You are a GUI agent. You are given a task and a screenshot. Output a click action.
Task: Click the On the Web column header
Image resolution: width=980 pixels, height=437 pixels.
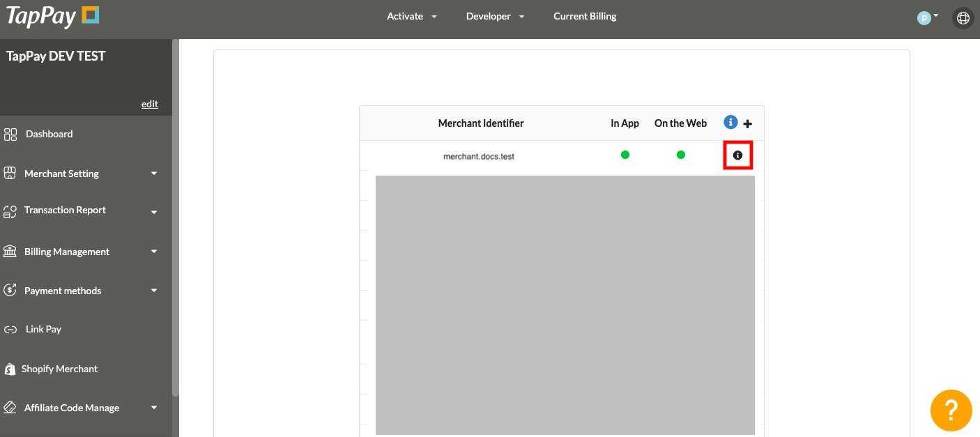point(681,123)
